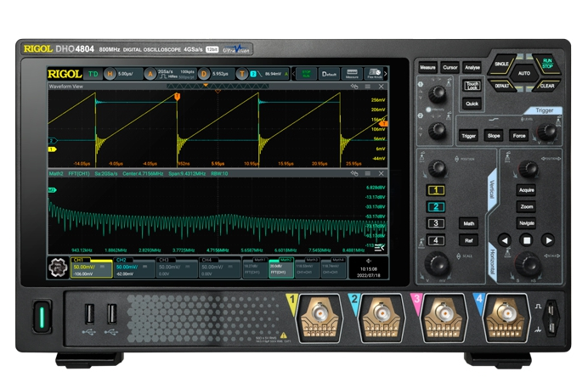Collapse toolbar with left chevron arrow
This screenshot has height=377, width=588.
pyautogui.click(x=294, y=74)
